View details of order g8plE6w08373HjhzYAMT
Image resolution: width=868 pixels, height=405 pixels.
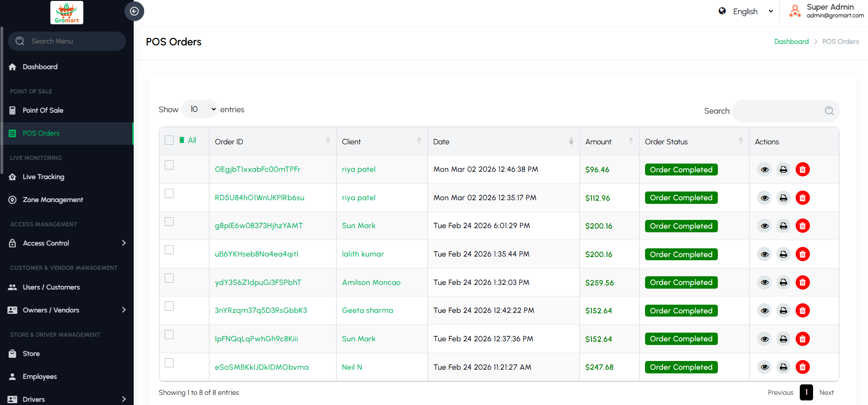point(765,226)
